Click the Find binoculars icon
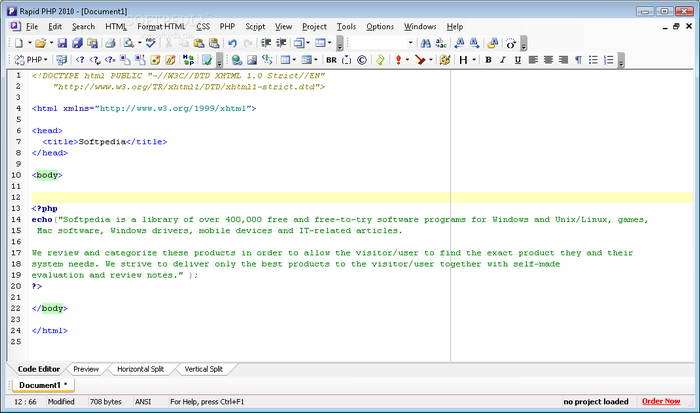The width and height of the screenshot is (700, 413). [x=425, y=43]
